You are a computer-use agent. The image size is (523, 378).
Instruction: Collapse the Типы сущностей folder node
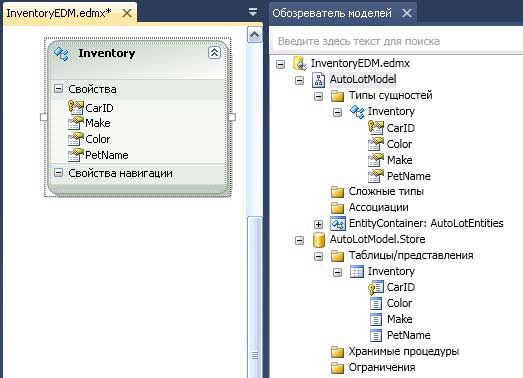[319, 96]
